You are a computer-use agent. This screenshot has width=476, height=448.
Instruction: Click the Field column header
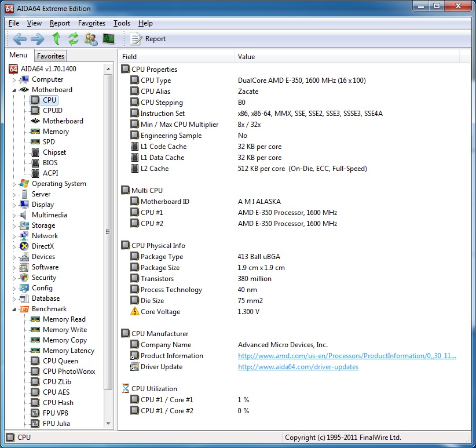[x=176, y=57]
